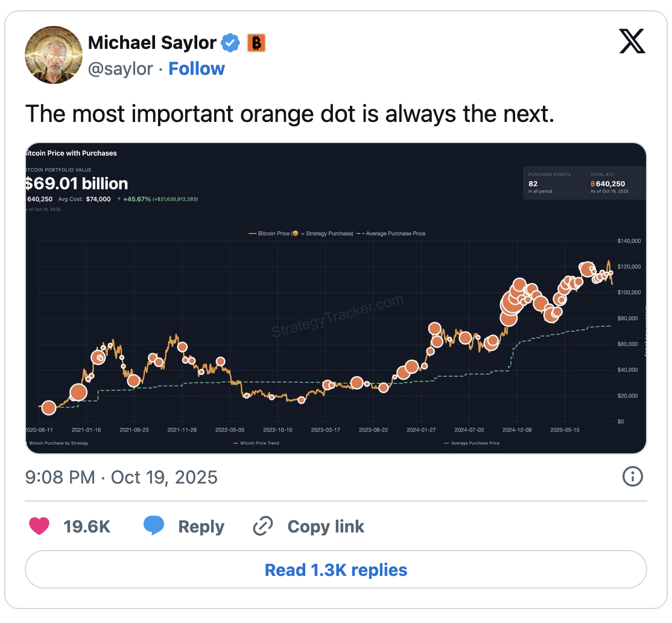Click the copy link chain icon
The width and height of the screenshot is (672, 623).
pos(262,526)
